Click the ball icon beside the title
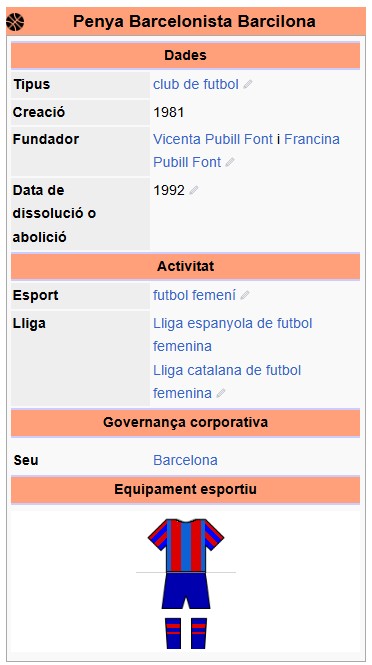The image size is (372, 665). click(x=15, y=22)
